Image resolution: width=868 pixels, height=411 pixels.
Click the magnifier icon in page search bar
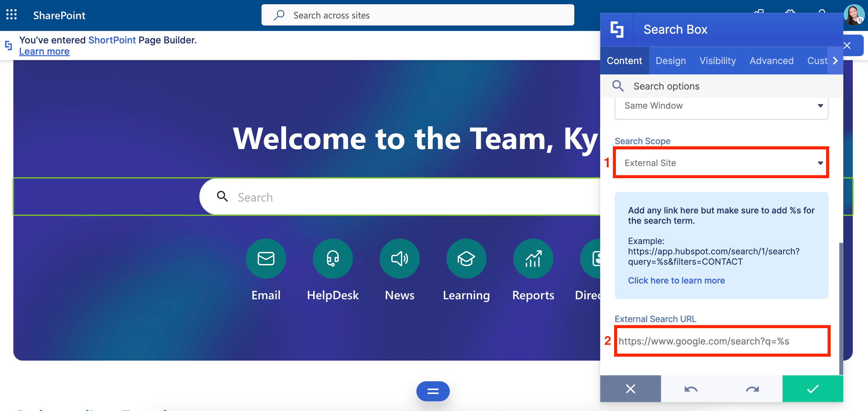coord(222,196)
